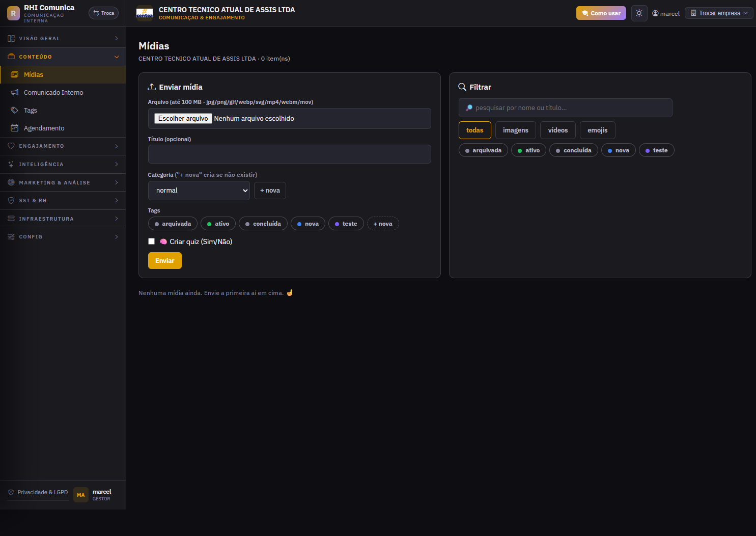Click the Config sliders icon
The image size is (756, 536).
[11, 236]
